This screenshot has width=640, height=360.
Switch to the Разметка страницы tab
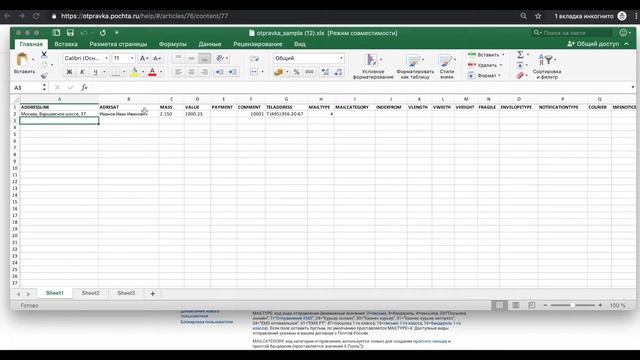pos(118,44)
